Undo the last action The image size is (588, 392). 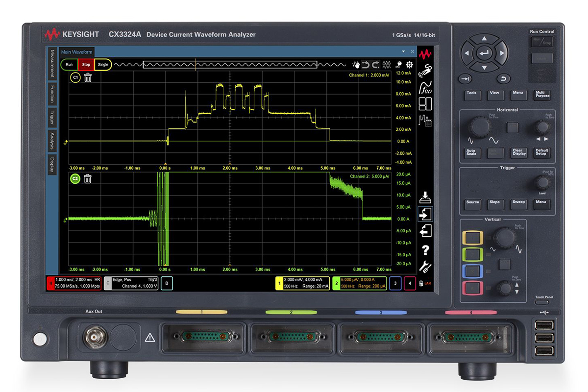(366, 65)
